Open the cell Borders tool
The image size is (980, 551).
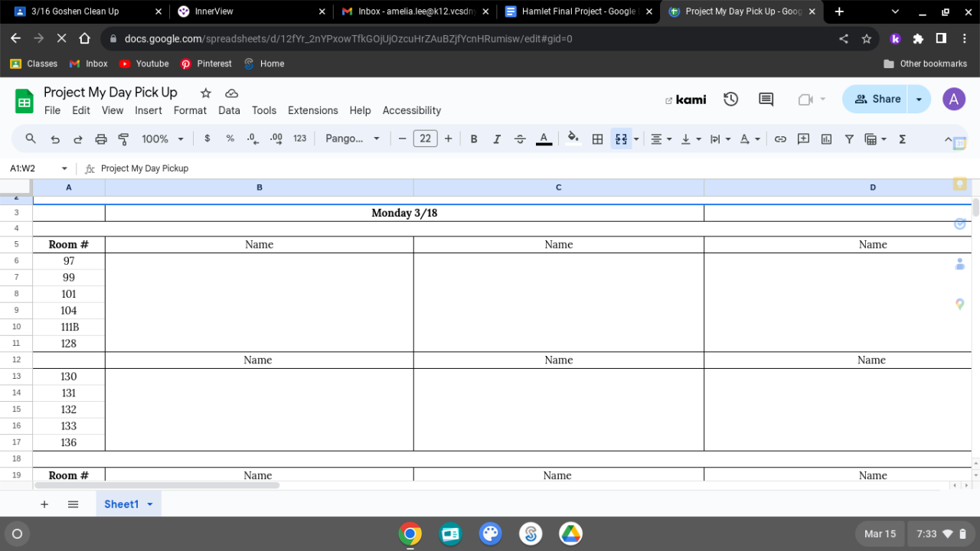pyautogui.click(x=598, y=139)
